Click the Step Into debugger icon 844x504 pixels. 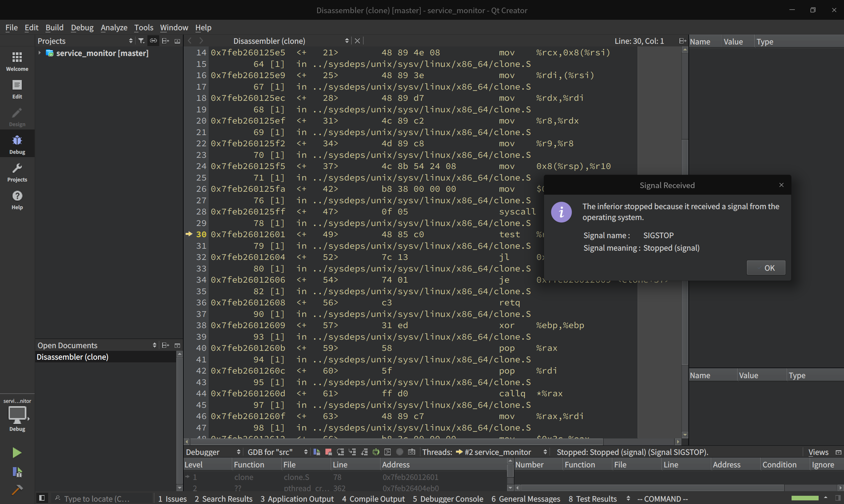[352, 452]
